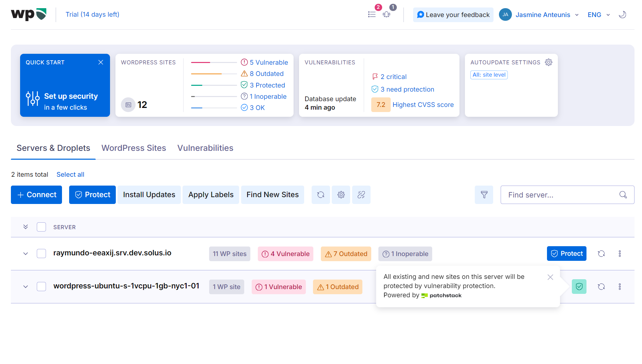Open the 1 Inoperable sites link
Viewport: 642px width, 364px height.
(x=268, y=96)
